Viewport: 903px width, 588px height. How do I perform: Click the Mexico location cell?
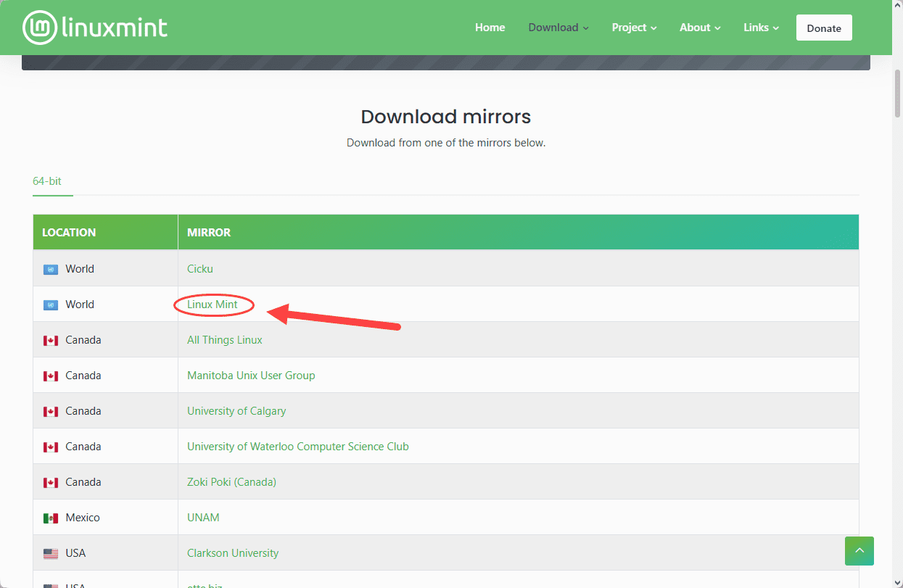pos(105,518)
